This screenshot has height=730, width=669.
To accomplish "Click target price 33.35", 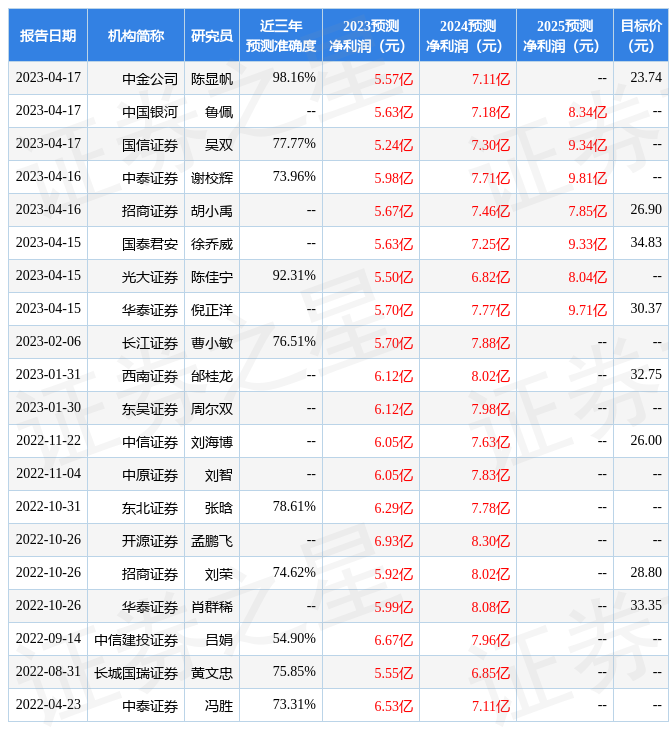I will click(646, 606).
